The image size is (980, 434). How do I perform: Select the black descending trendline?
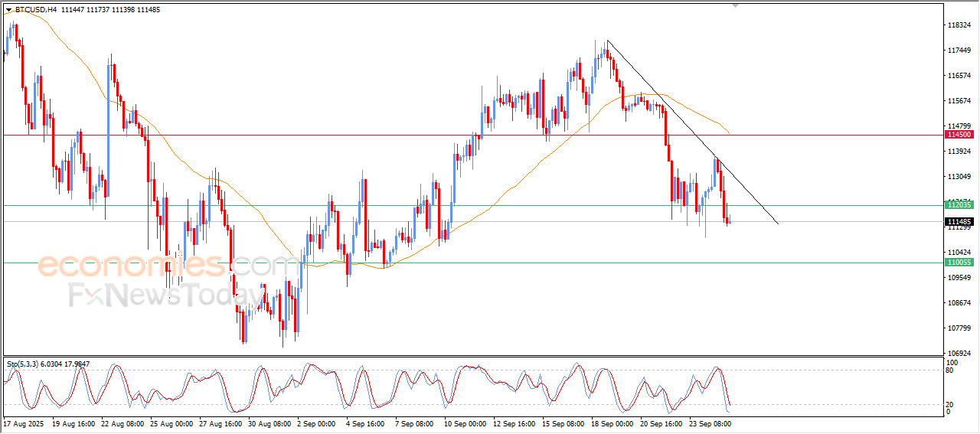pyautogui.click(x=693, y=132)
